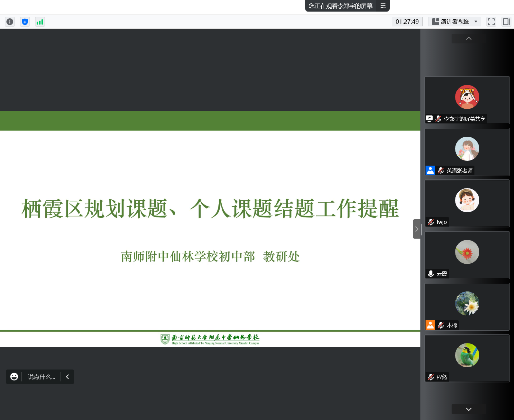Select 程然 participant bird avatar
This screenshot has width=514, height=420.
467,355
